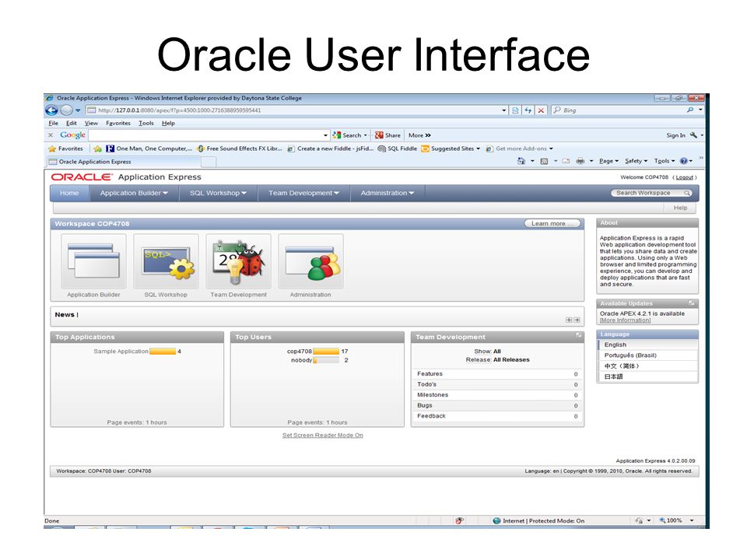Open Favorites in the menu bar
The image size is (747, 560).
click(x=118, y=123)
